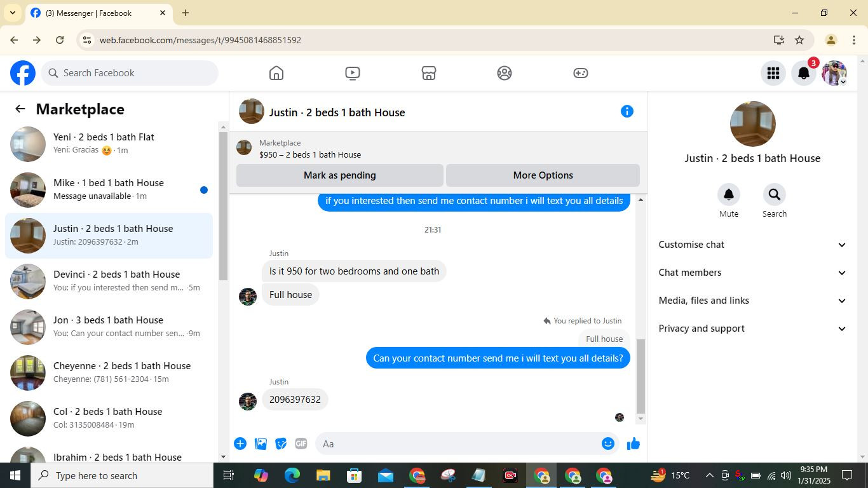Image resolution: width=868 pixels, height=488 pixels.
Task: Open the Col · 2 beds 1 bath House chat
Action: [109, 419]
